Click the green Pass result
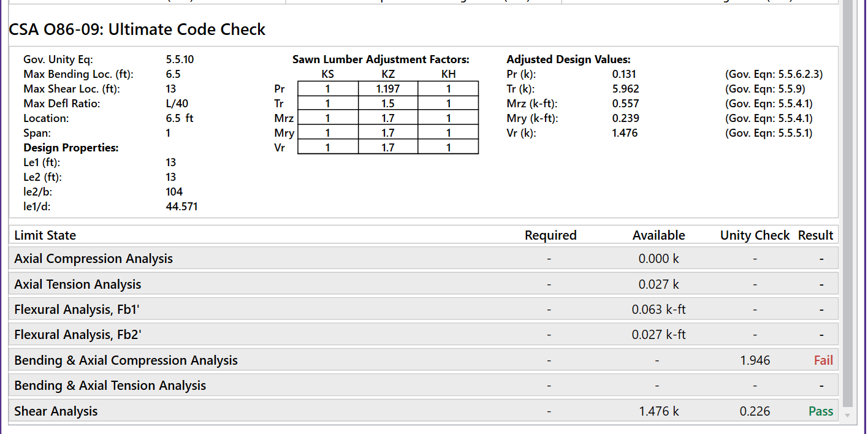868x434 pixels. (x=821, y=411)
